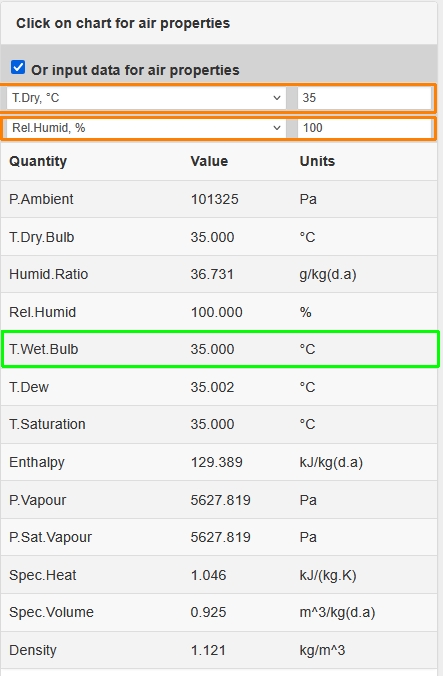The width and height of the screenshot is (443, 676).
Task: Click the Quantity column header
Action: (38, 161)
